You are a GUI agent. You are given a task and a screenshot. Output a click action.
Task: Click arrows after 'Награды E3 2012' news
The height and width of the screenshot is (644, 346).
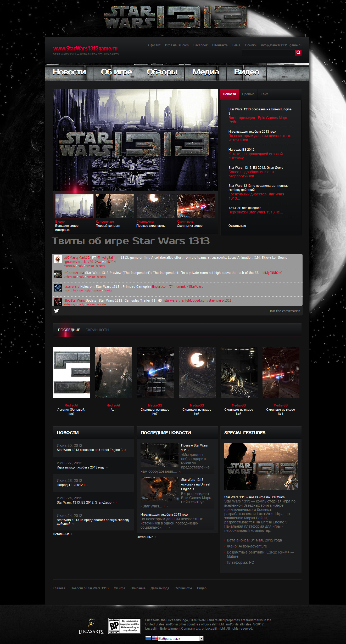click(x=86, y=485)
